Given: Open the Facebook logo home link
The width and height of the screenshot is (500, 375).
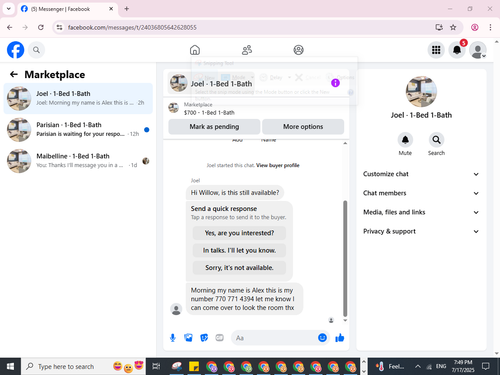Looking at the screenshot, I should tap(15, 50).
